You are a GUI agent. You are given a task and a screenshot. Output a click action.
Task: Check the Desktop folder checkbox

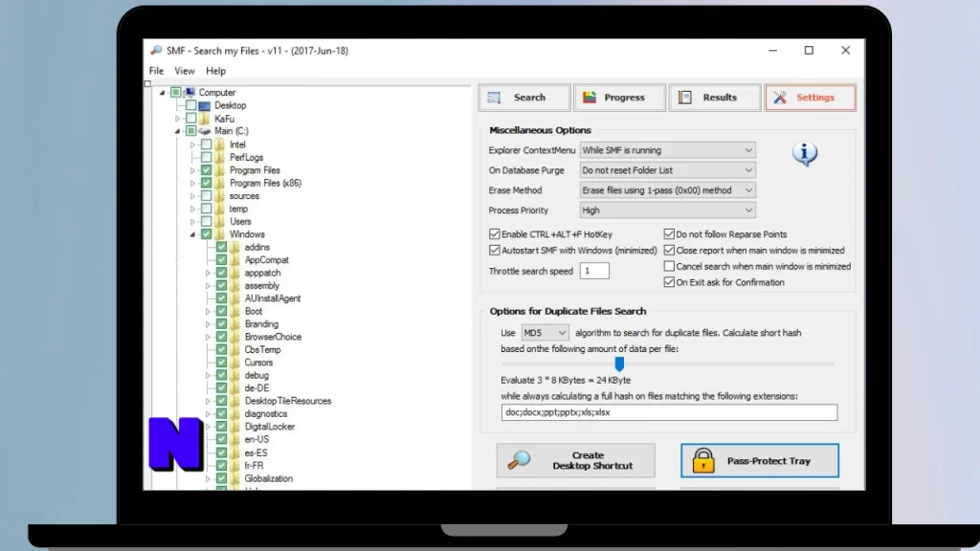pos(190,105)
